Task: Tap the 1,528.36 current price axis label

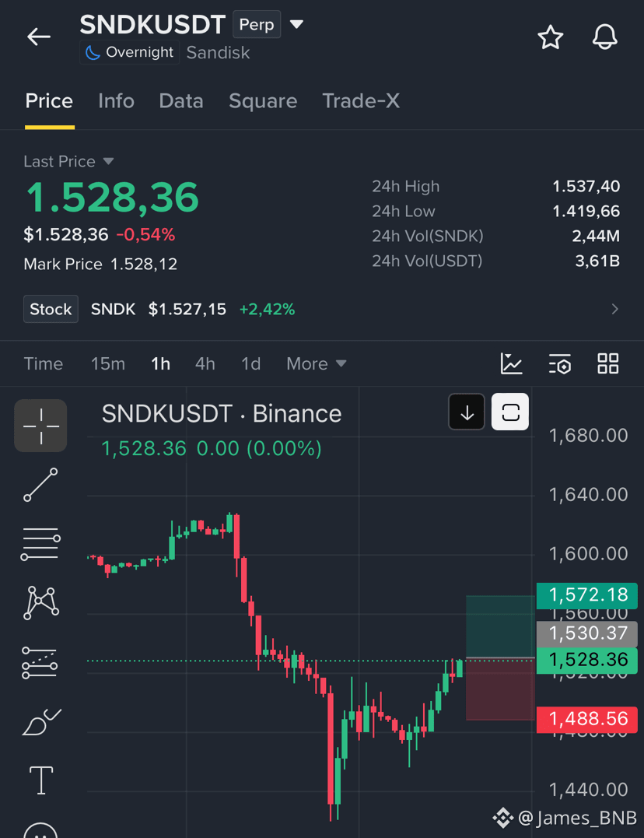Action: [x=586, y=661]
